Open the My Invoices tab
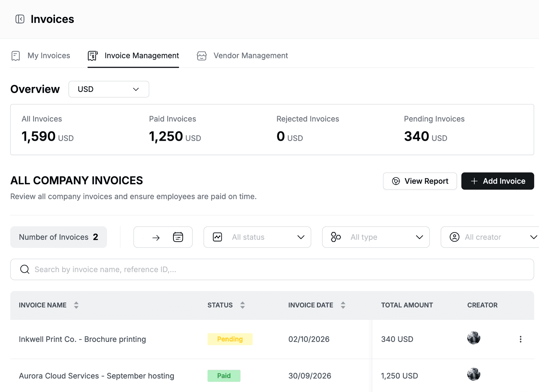Screen dimensions: 539x392 click(41, 56)
